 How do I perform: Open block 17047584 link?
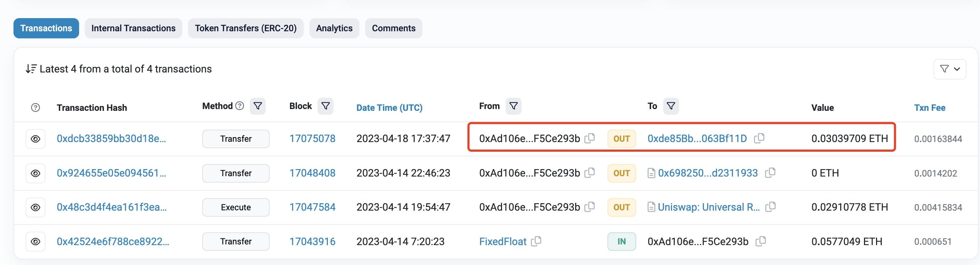pos(312,207)
